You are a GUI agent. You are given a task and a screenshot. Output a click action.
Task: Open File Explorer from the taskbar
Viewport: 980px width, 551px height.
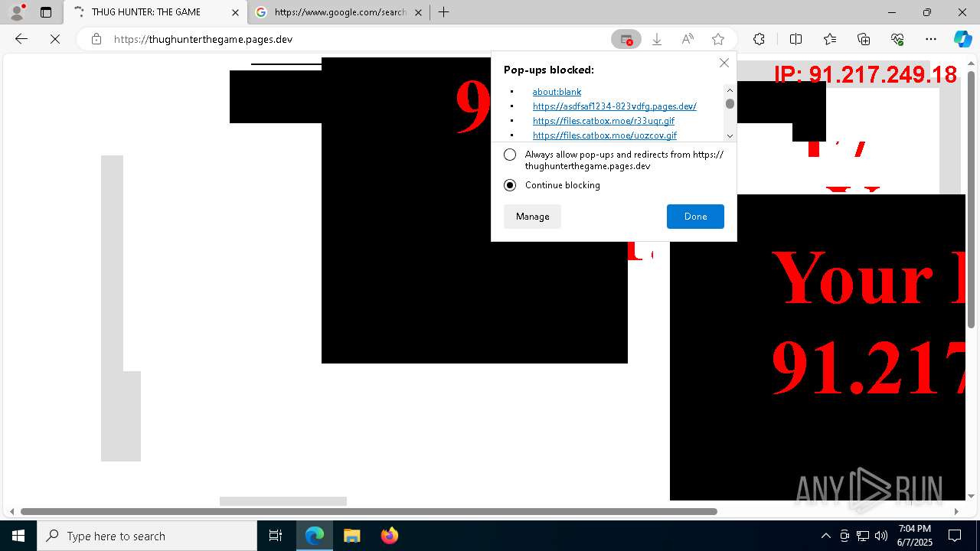pos(351,536)
